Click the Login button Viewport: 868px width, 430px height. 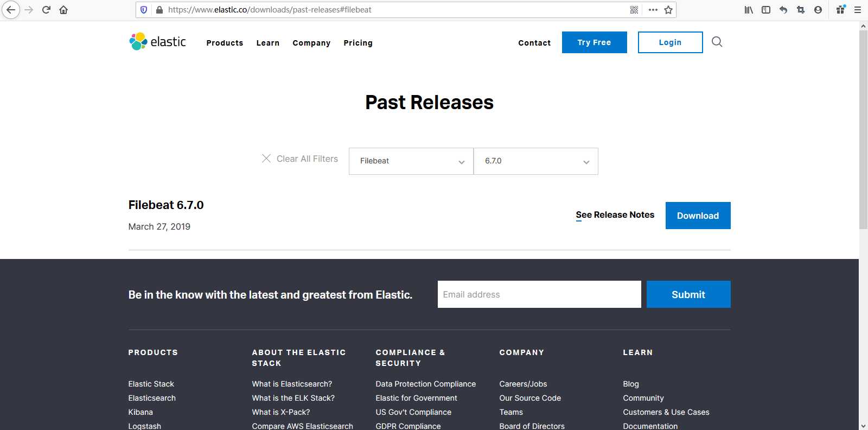(x=671, y=42)
